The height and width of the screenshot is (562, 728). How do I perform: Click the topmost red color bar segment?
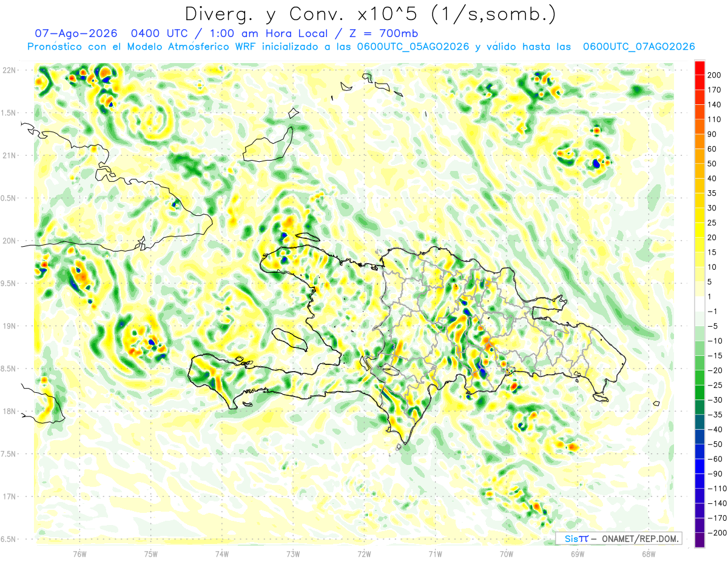pos(699,68)
